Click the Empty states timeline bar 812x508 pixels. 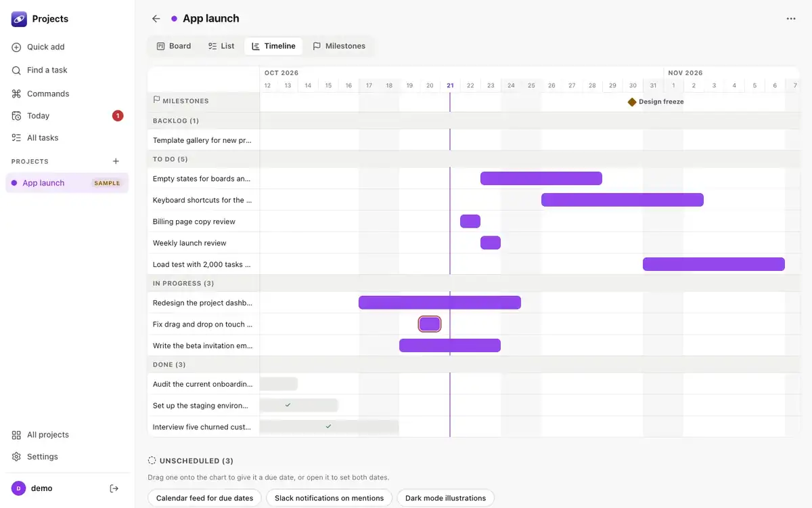[x=541, y=179]
